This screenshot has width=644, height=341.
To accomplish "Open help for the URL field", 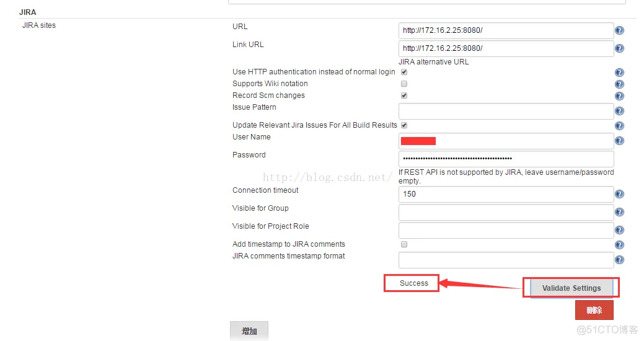I will tap(619, 30).
